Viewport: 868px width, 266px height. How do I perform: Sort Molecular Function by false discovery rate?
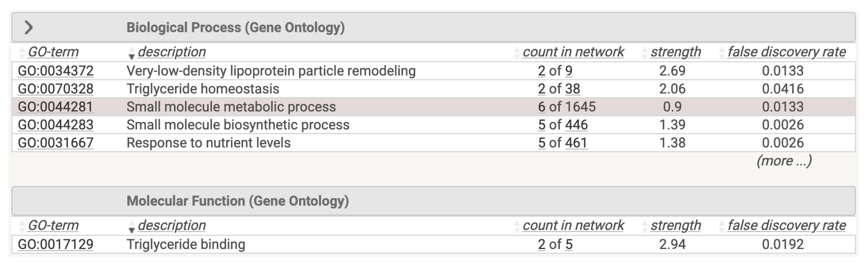(786, 226)
